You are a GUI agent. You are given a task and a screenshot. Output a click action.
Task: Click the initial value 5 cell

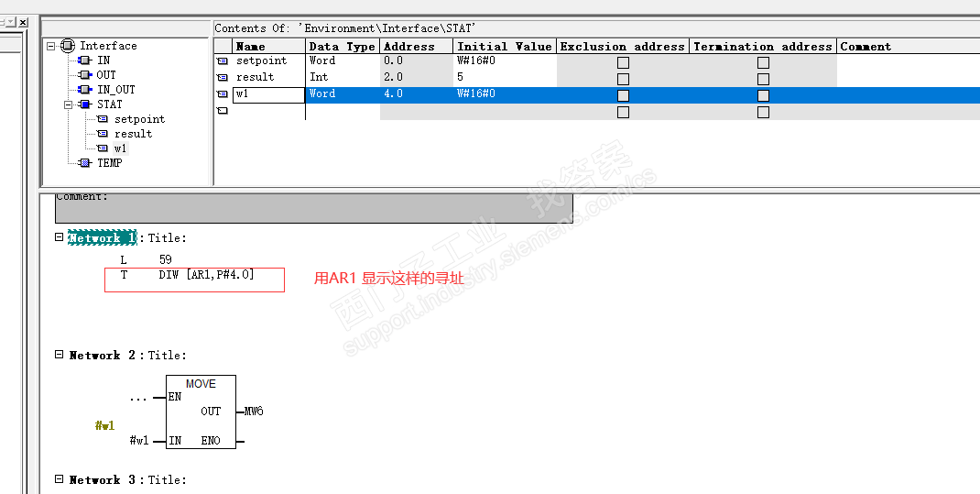(x=505, y=77)
